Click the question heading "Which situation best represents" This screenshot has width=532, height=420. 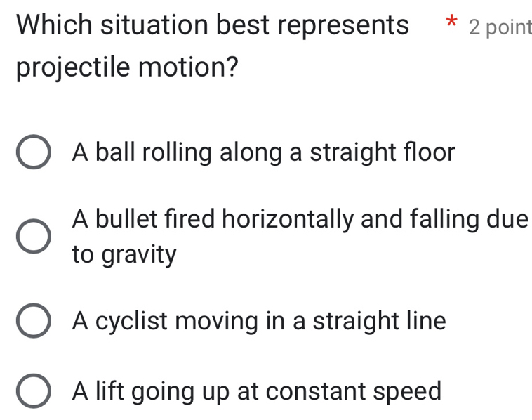(x=212, y=26)
